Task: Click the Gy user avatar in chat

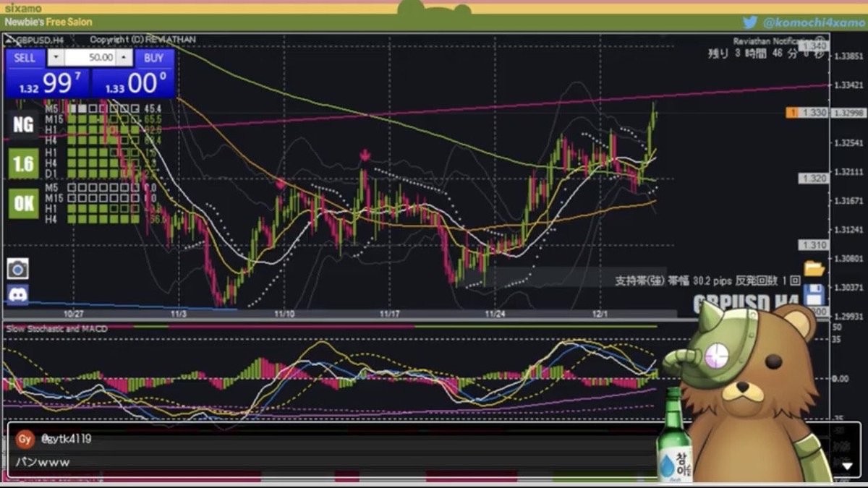Action: pos(25,440)
